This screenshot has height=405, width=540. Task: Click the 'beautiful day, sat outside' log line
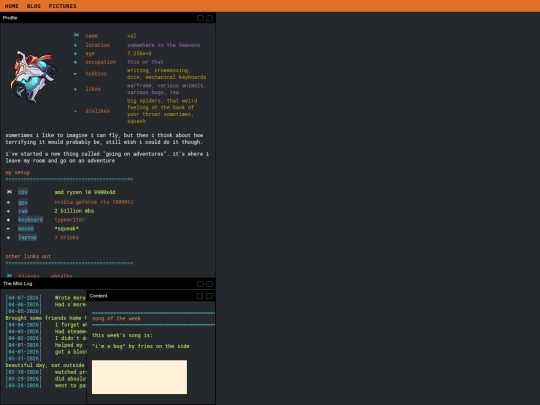tap(45, 365)
